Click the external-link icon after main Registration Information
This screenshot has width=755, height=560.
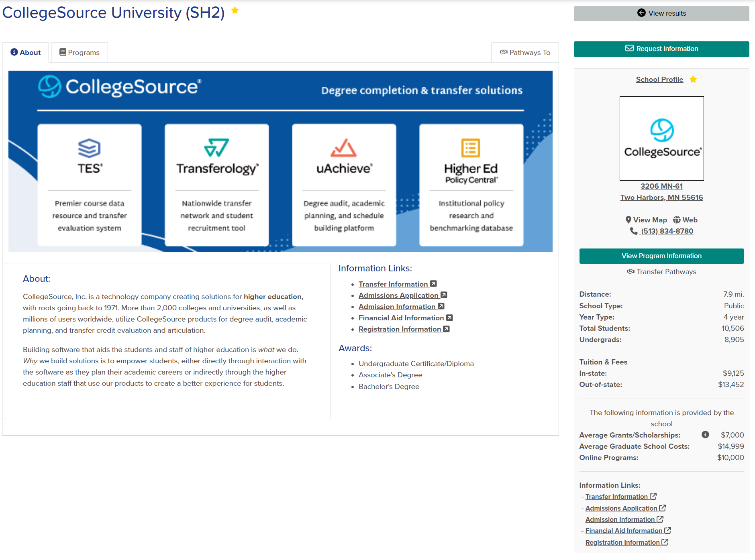tap(446, 328)
